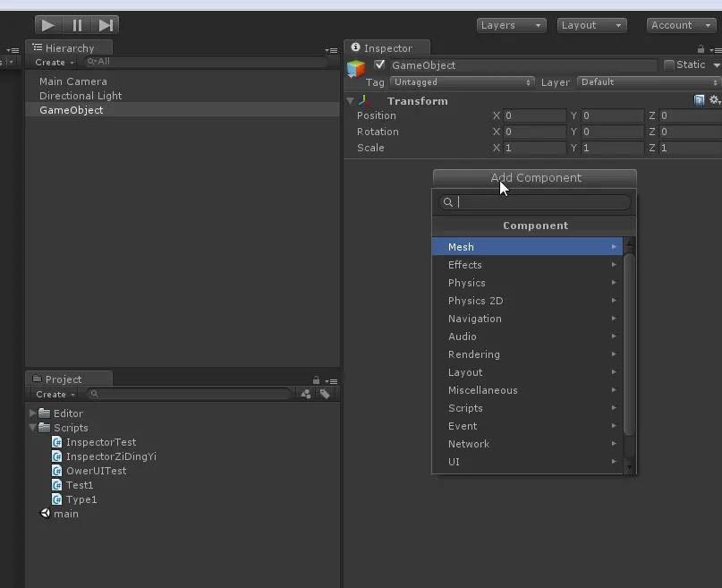Viewport: 722px width, 588px height.
Task: Toggle the Inspector lock icon
Action: pyautogui.click(x=701, y=49)
